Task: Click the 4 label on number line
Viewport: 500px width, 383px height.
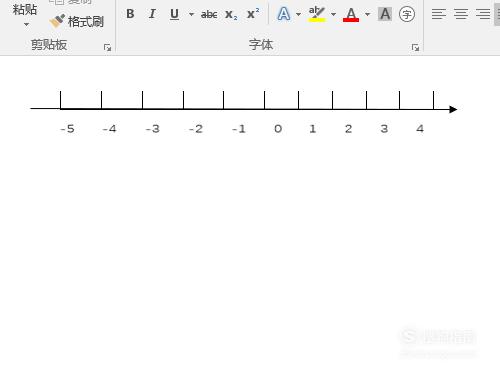Action: point(420,129)
